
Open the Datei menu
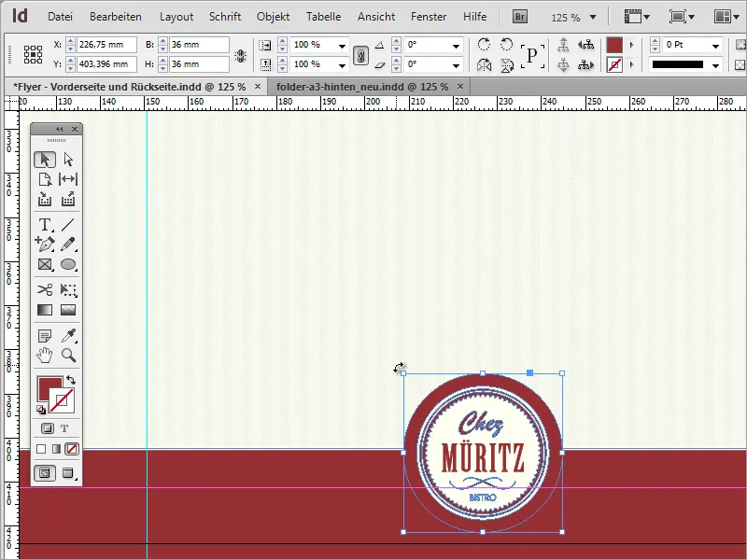tap(60, 17)
